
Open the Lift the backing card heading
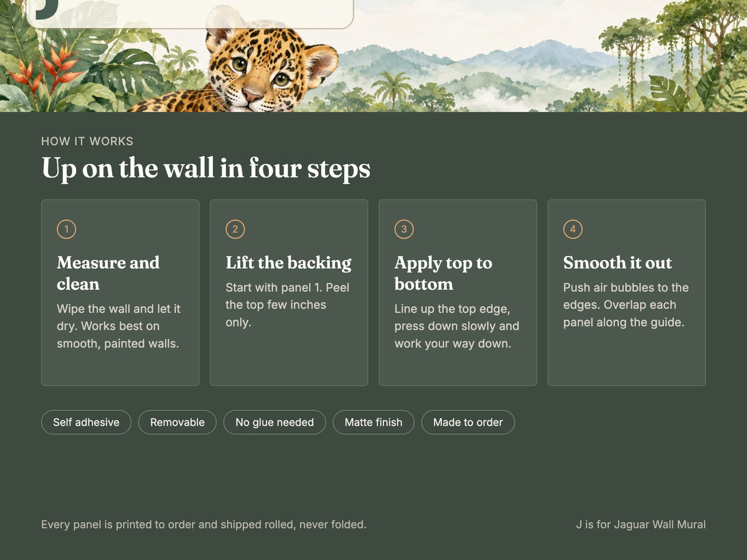point(289,263)
